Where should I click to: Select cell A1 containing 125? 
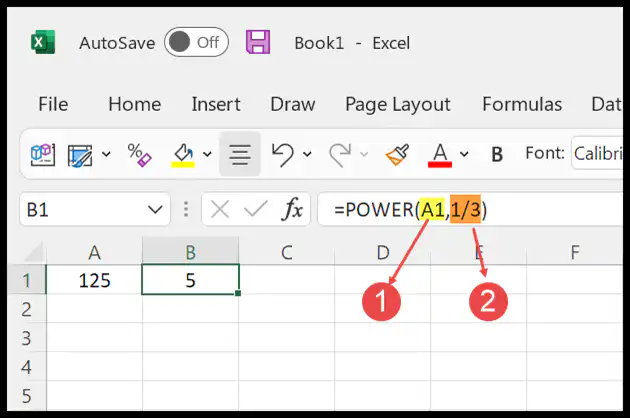94,279
